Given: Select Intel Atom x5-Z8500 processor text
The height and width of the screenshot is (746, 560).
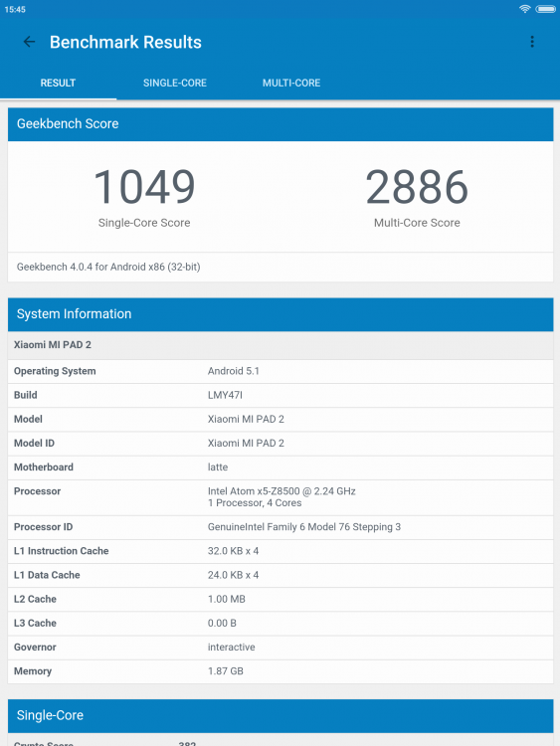Looking at the screenshot, I should [281, 491].
